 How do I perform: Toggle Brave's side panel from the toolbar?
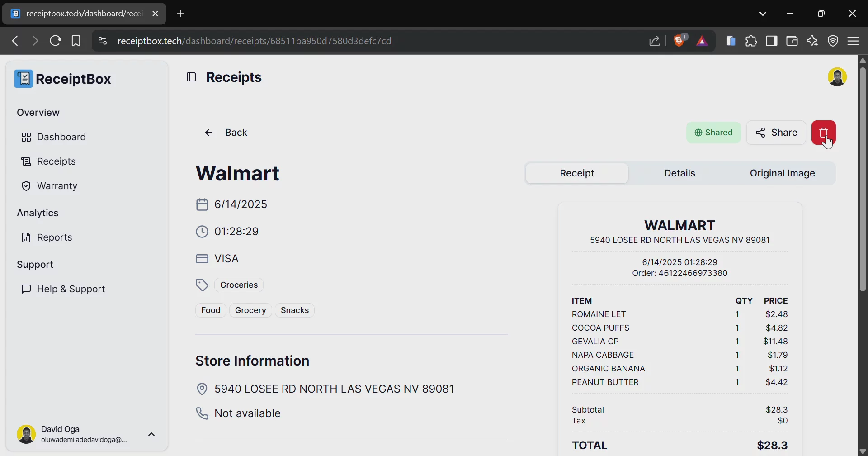(x=772, y=41)
